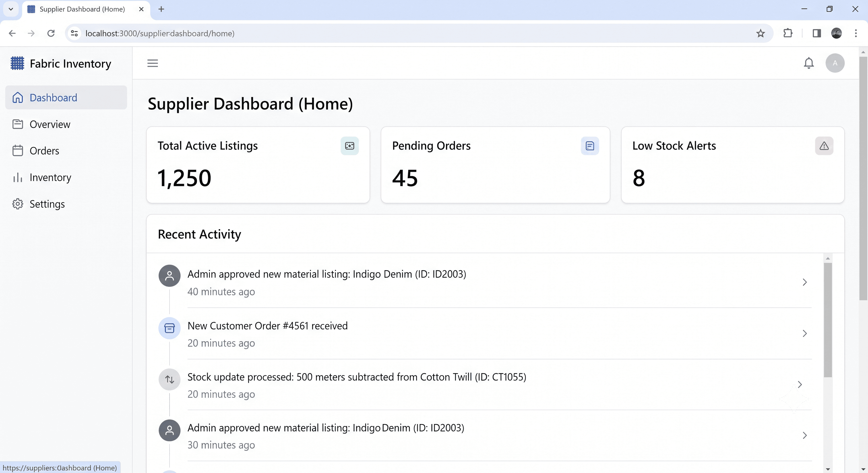The height and width of the screenshot is (473, 868).
Task: Click the 8 low stock alerts value
Action: [639, 178]
